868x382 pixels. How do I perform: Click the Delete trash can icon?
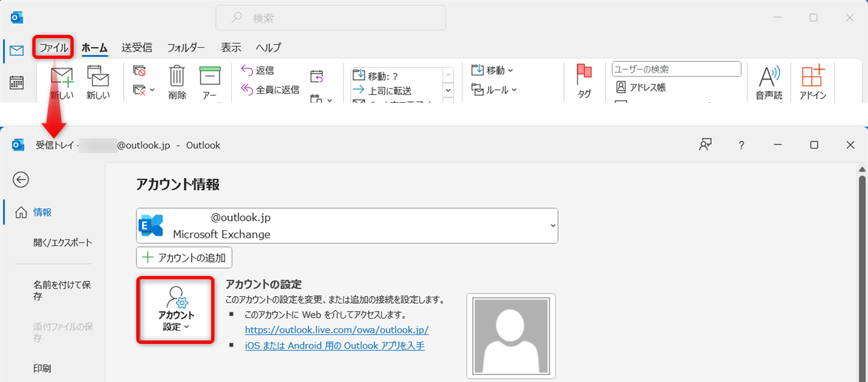point(177,76)
